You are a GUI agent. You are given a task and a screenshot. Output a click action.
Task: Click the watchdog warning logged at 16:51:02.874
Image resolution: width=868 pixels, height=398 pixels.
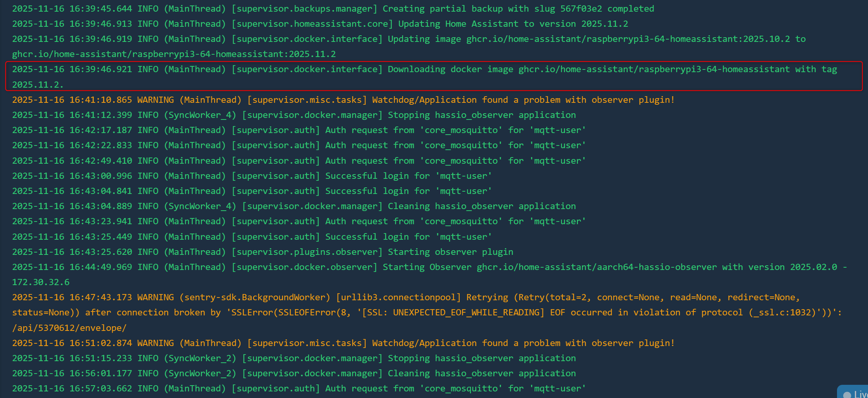[x=343, y=343]
